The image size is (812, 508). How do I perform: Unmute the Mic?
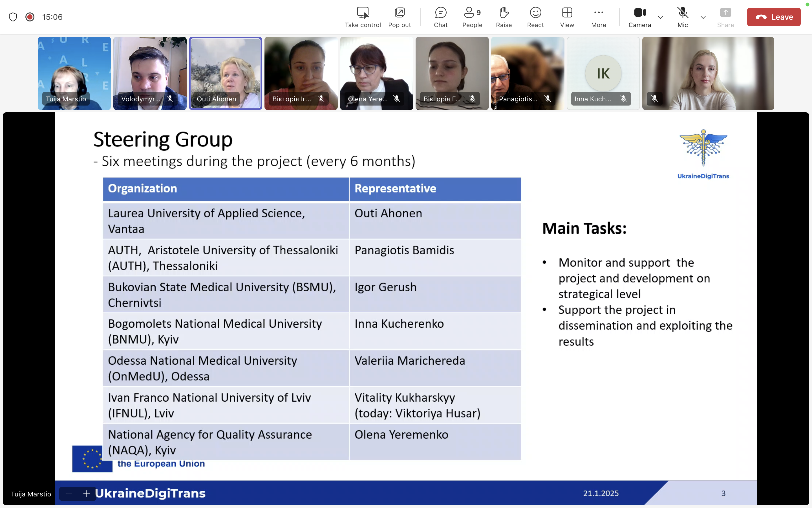pos(683,17)
